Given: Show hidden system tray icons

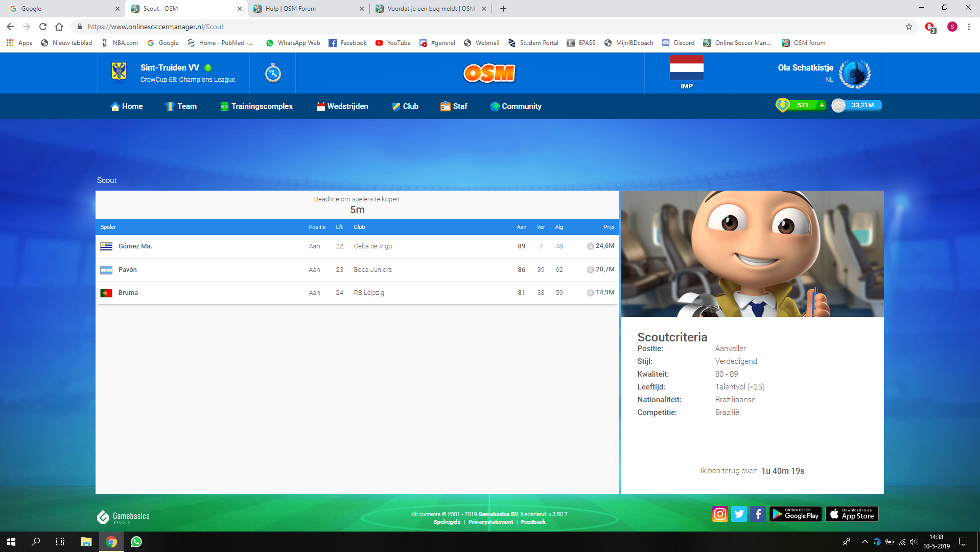Looking at the screenshot, I should click(x=865, y=542).
